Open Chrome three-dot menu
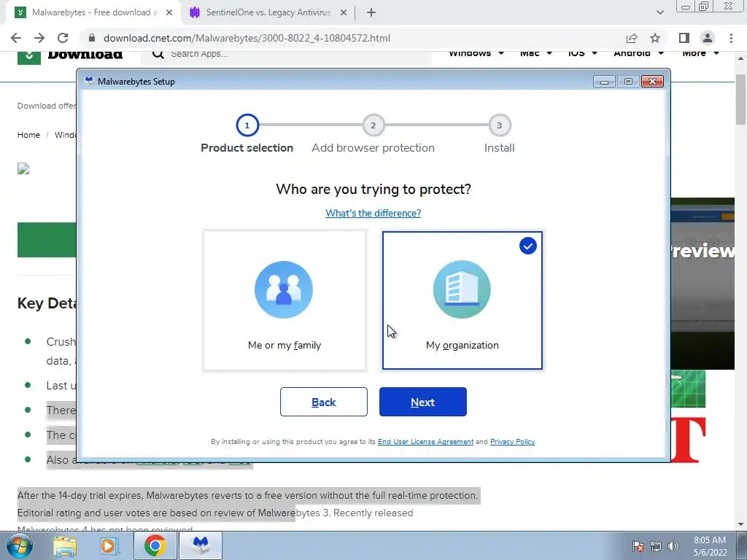The image size is (747, 560). pos(731,38)
